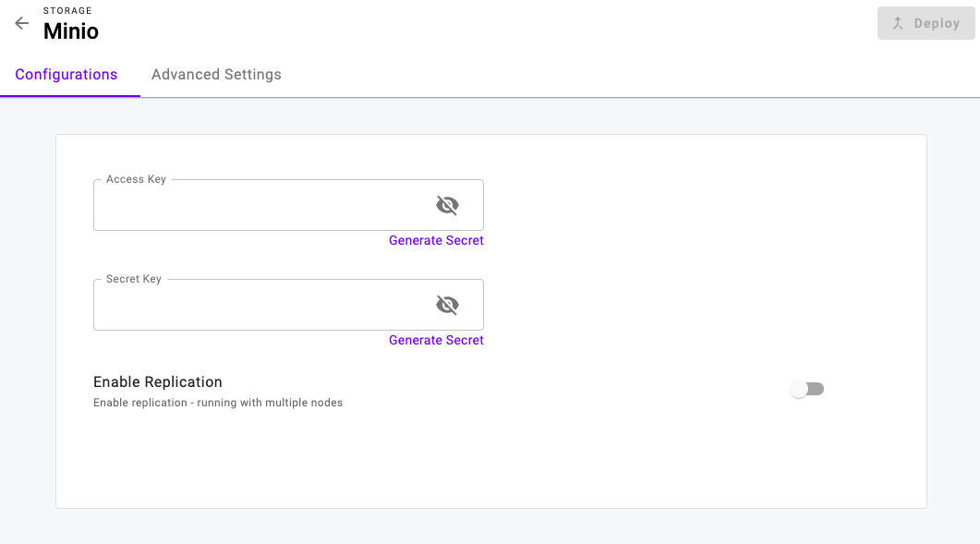The width and height of the screenshot is (980, 544).
Task: Open the Advanced Settings tab
Action: tap(216, 75)
